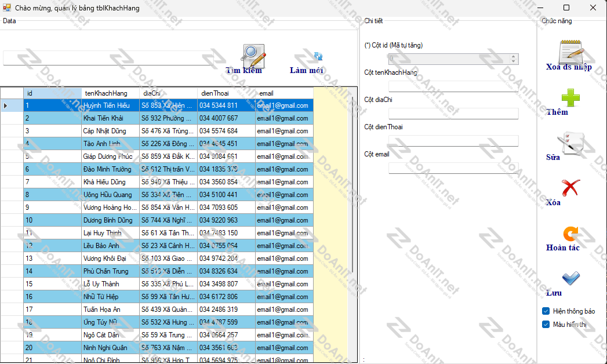
Task: Click phone cell 034 5574 684
Action: click(227, 131)
